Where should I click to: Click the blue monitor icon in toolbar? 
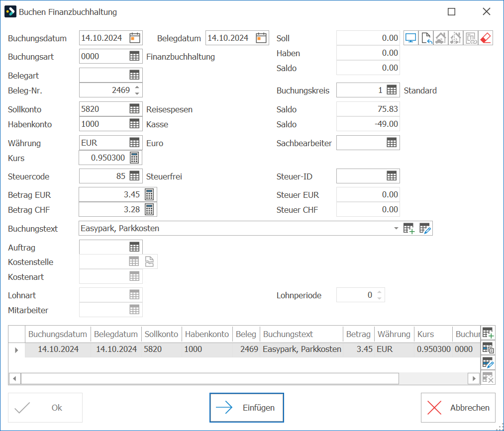[410, 38]
